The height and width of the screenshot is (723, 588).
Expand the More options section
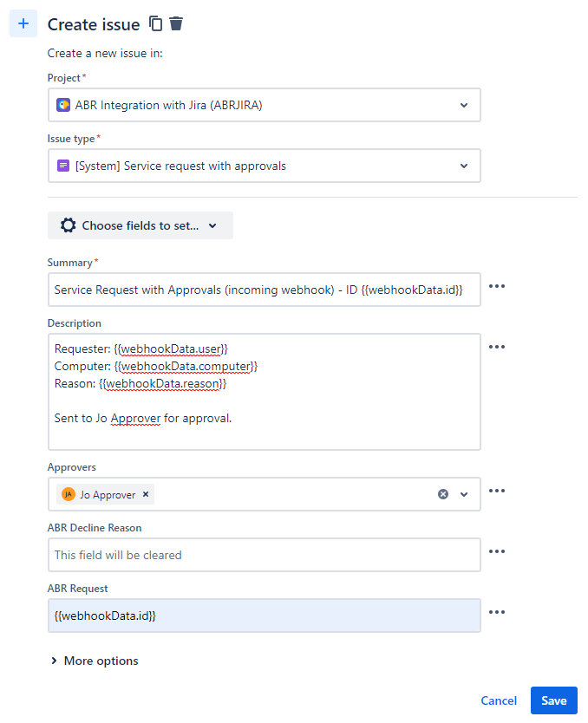coord(95,661)
